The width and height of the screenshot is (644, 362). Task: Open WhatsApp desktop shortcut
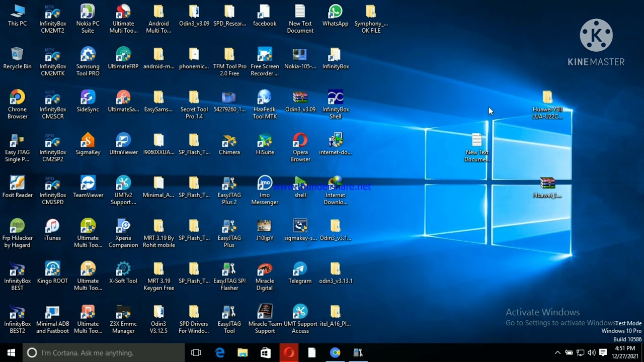335,16
